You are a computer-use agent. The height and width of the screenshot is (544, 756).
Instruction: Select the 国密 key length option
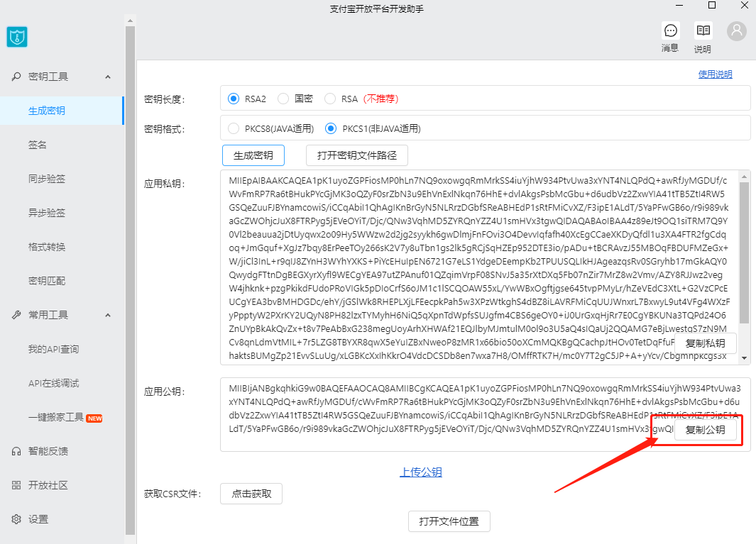(x=283, y=99)
